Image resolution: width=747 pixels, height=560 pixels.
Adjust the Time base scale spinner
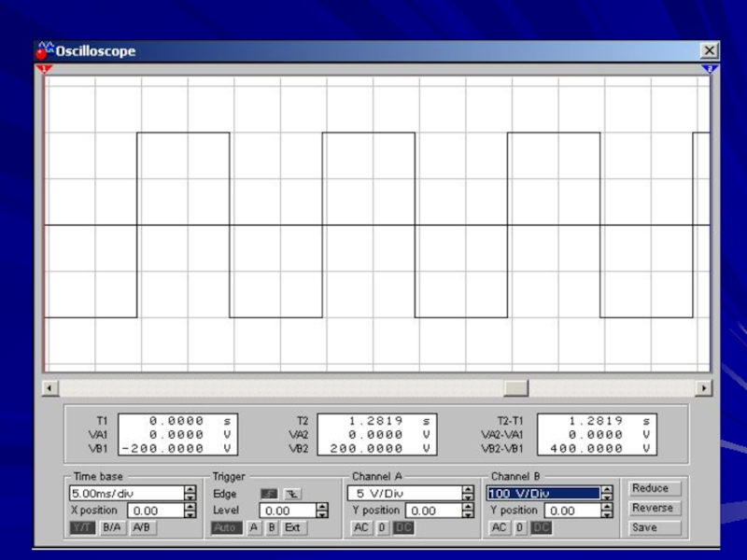point(190,493)
